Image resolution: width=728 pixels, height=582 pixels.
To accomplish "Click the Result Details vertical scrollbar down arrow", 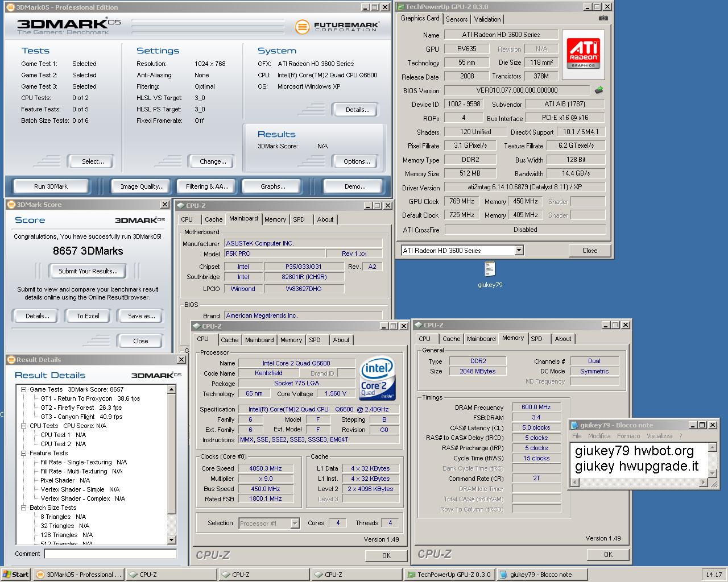I will [x=172, y=541].
